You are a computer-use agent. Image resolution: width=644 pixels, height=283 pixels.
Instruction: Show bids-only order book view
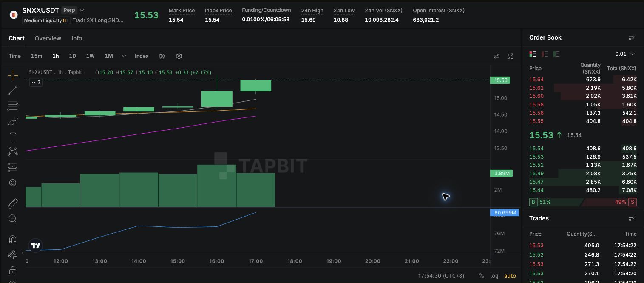pos(556,54)
